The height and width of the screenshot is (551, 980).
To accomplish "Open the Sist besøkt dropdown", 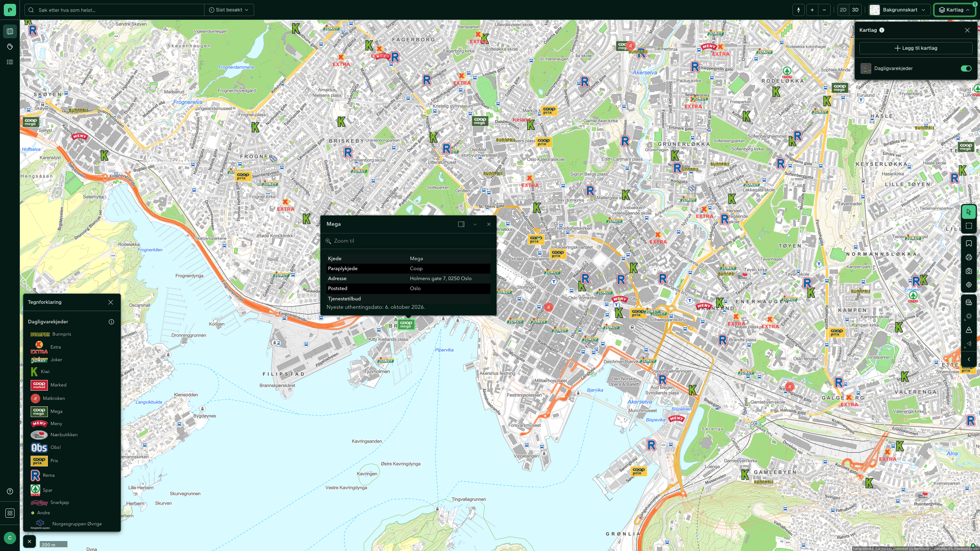I will [229, 10].
